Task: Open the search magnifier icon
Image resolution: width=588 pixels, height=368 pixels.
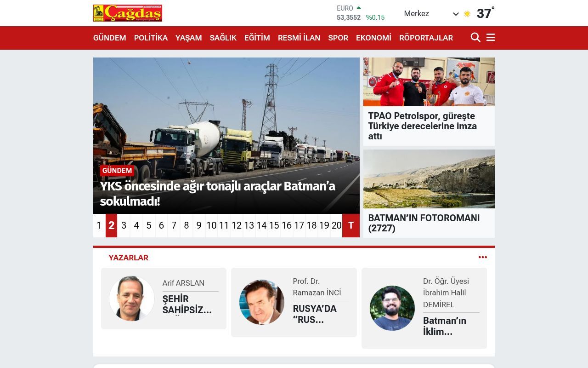Action: pos(475,38)
